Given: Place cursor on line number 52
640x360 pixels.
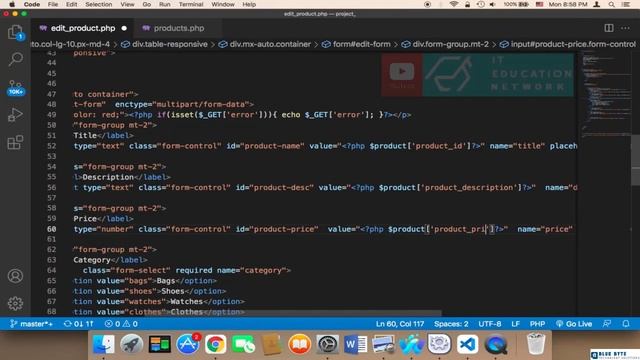Looking at the screenshot, I should [51, 146].
